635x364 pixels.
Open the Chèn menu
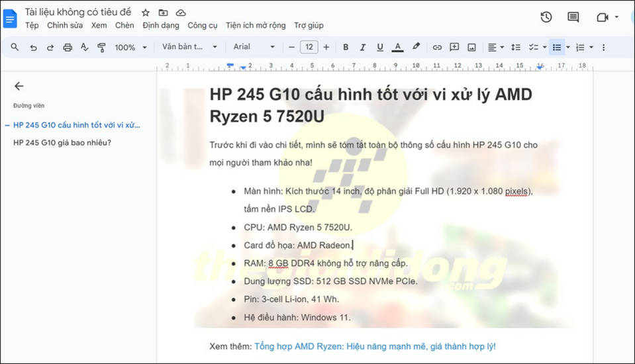[124, 26]
